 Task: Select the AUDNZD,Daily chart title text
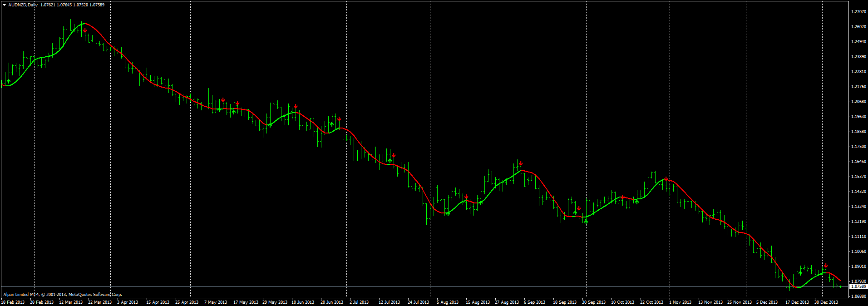pos(23,5)
